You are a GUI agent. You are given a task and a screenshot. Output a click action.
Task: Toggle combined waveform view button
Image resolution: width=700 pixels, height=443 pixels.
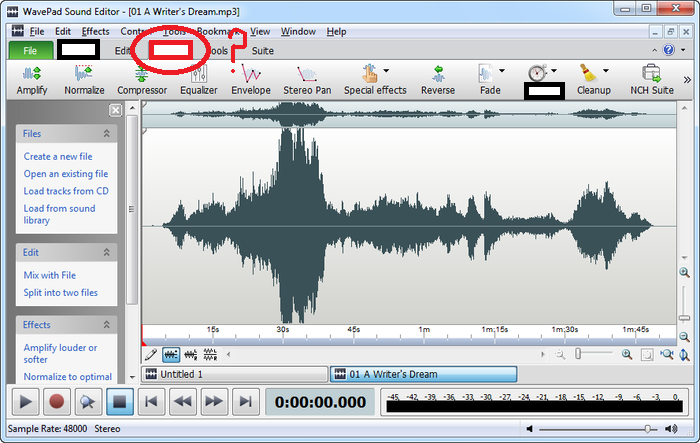click(171, 355)
